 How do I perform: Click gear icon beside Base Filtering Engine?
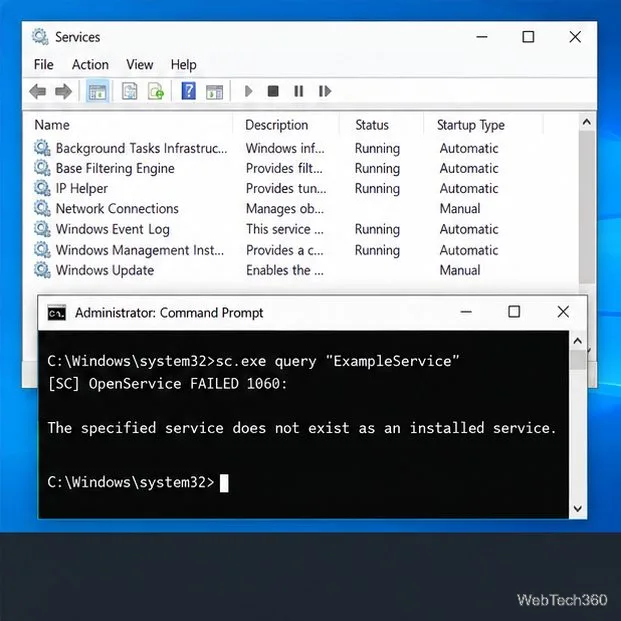(42, 168)
